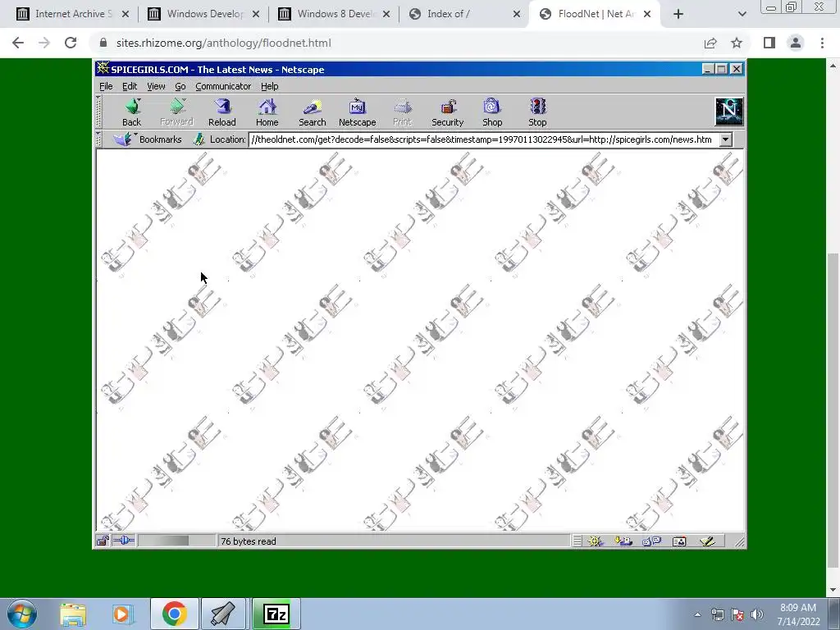Click the online/offline connection plug icon
The height and width of the screenshot is (630, 840).
pyautogui.click(x=124, y=541)
